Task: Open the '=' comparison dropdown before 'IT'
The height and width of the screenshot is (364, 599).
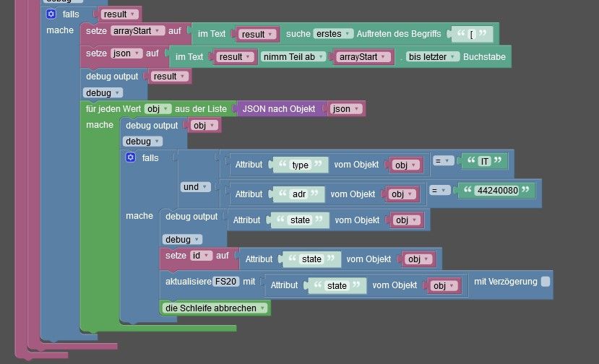Action: click(x=443, y=161)
